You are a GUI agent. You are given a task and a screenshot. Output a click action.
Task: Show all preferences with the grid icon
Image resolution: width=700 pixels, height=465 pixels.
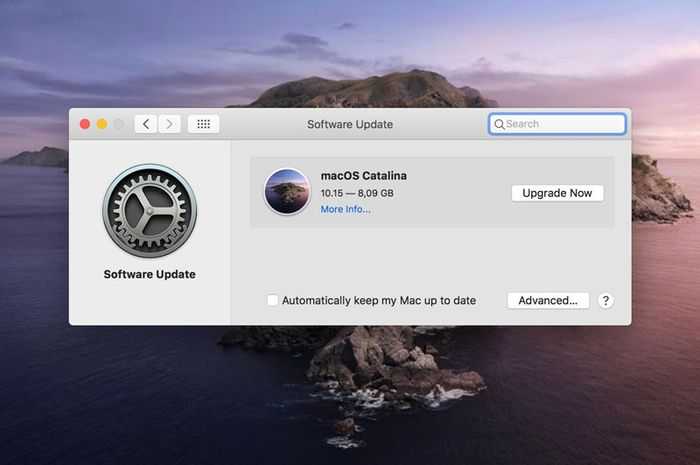tap(204, 124)
